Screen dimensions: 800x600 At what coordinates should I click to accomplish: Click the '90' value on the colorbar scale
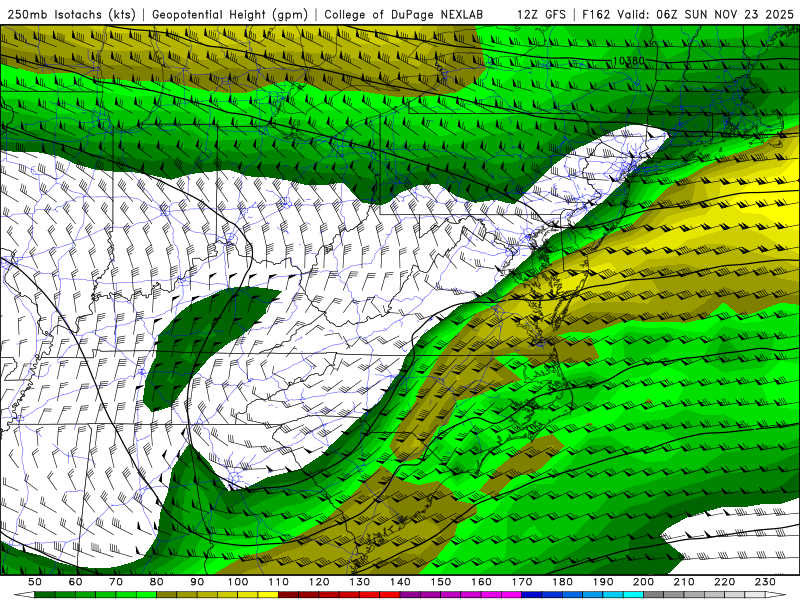point(197,582)
